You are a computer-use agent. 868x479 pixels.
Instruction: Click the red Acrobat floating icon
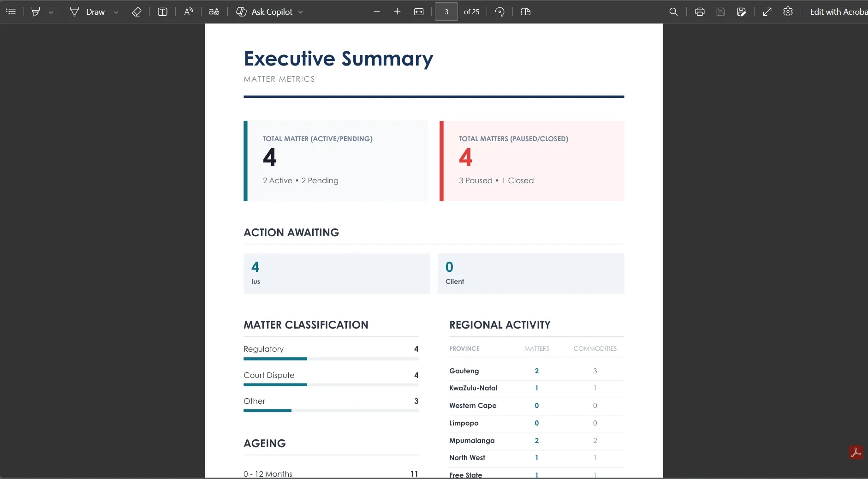coord(856,453)
